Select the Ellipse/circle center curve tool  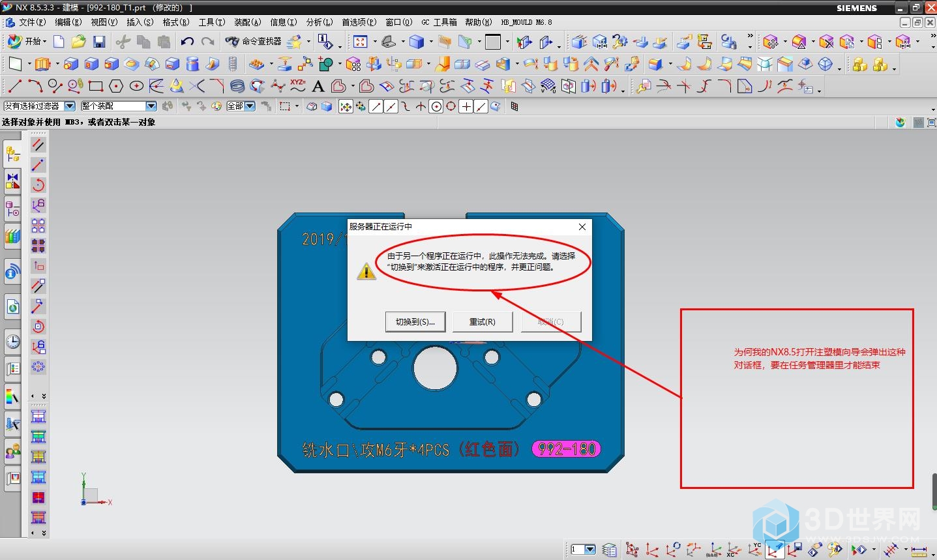click(x=136, y=86)
